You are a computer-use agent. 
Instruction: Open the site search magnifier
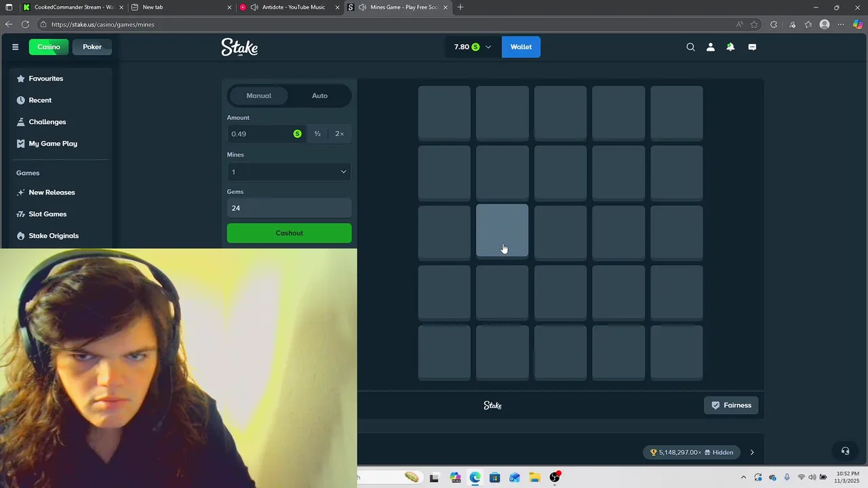pyautogui.click(x=690, y=47)
